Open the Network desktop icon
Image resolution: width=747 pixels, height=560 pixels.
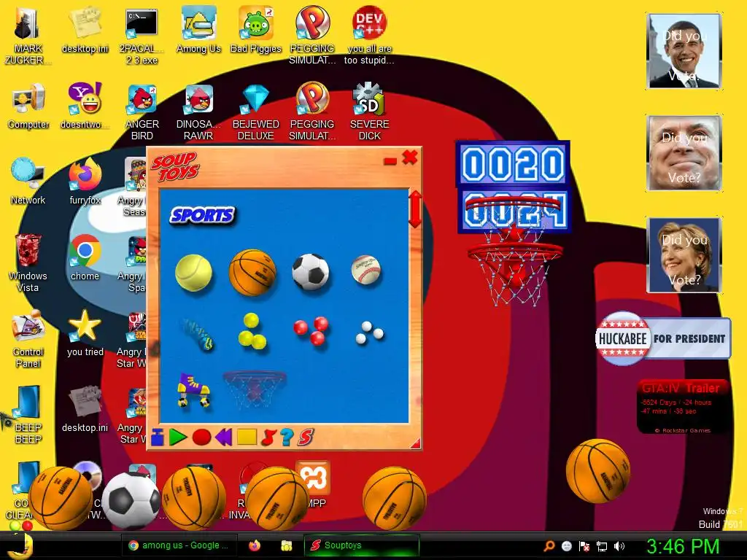pyautogui.click(x=28, y=181)
